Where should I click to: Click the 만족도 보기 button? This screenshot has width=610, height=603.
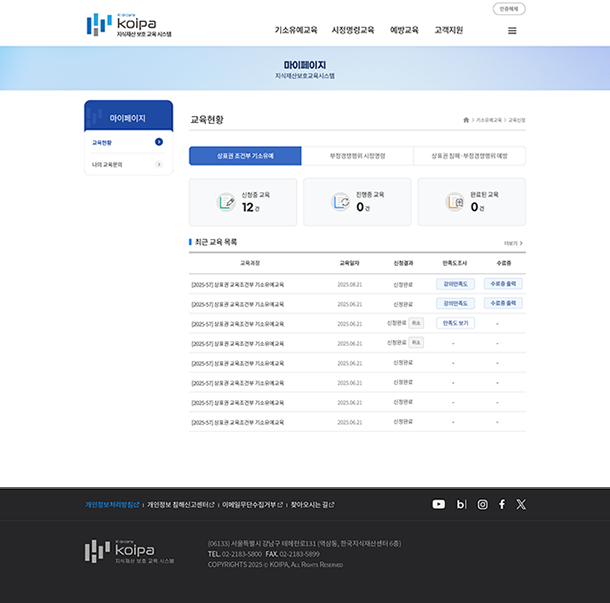[x=454, y=323]
